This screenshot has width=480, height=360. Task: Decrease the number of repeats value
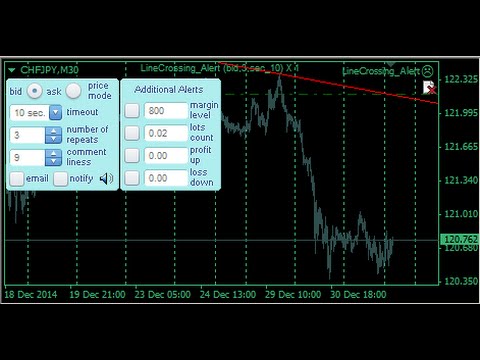pyautogui.click(x=53, y=139)
